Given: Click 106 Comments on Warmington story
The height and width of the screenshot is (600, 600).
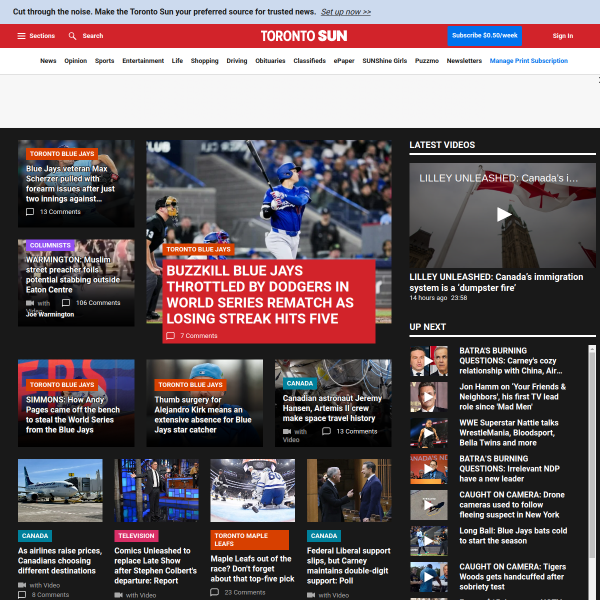Looking at the screenshot, I should (98, 303).
